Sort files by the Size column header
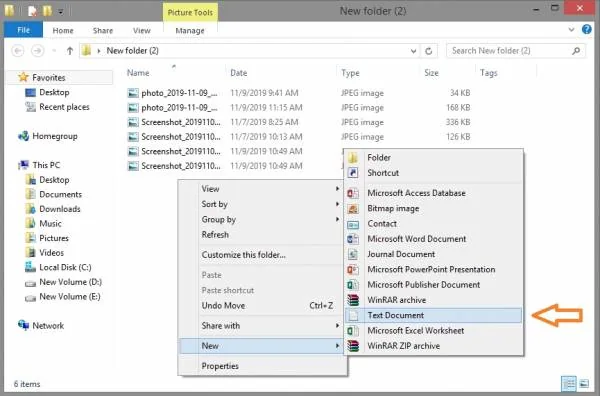600x396 pixels. coord(431,73)
